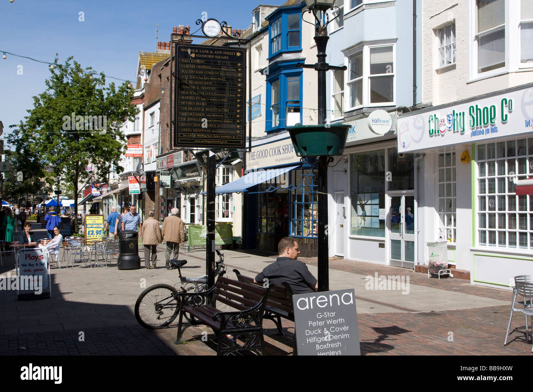Click the black litter bin on pavement

click(x=129, y=250)
